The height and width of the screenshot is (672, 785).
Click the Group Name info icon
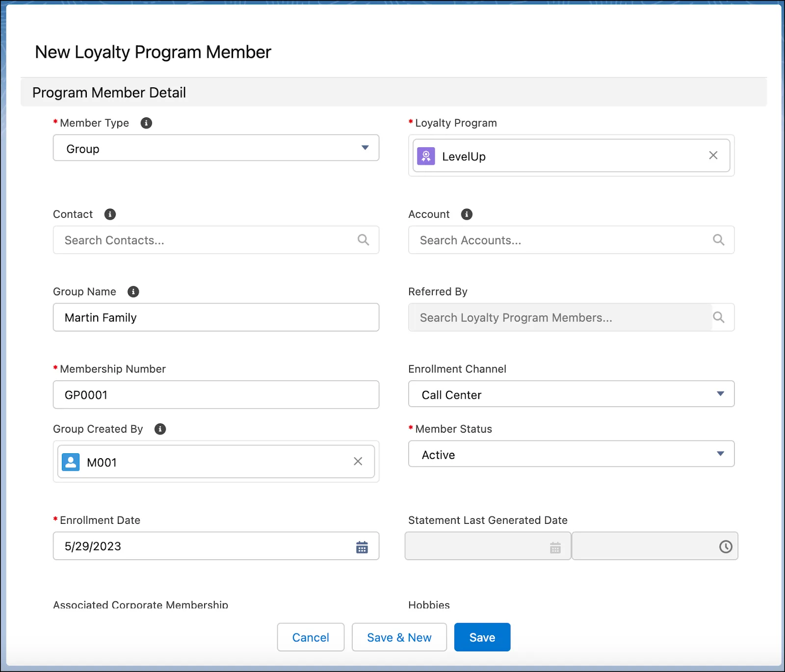133,291
